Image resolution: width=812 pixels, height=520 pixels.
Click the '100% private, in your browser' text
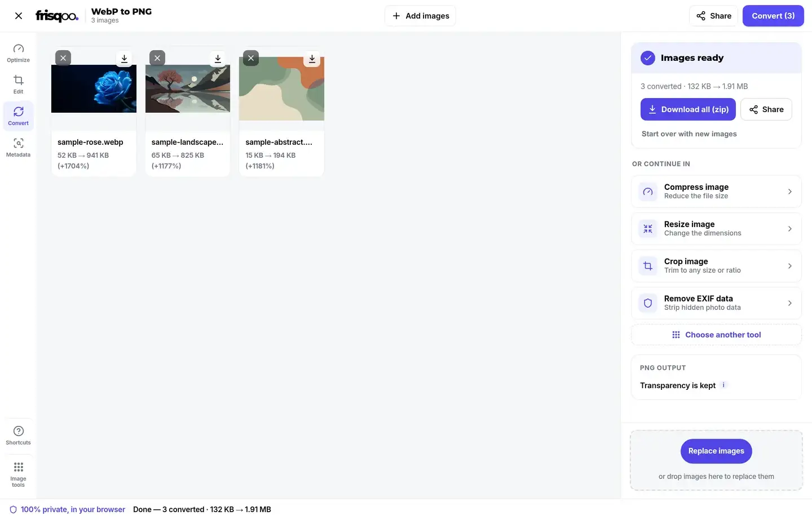point(73,509)
